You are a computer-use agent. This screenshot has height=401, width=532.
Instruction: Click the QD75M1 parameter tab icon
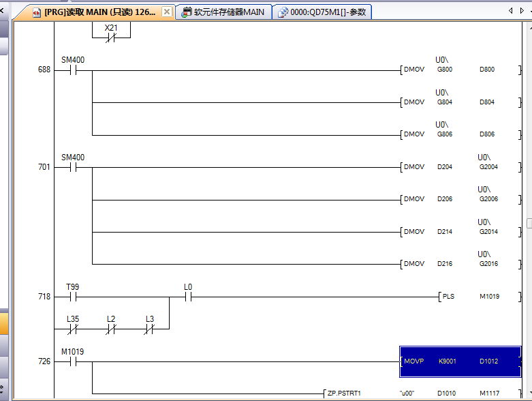[x=282, y=12]
